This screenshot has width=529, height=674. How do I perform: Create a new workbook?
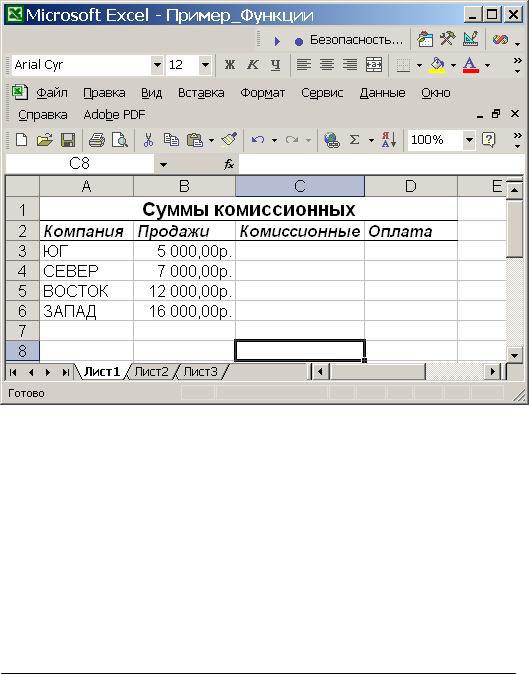tap(21, 140)
